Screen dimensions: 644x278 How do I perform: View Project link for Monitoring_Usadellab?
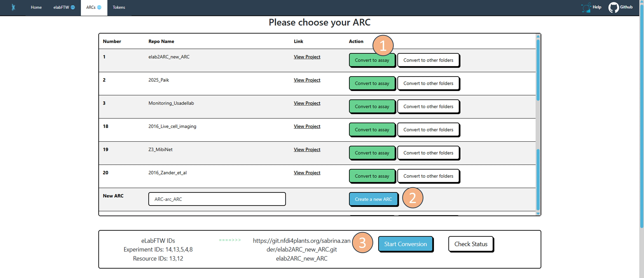(307, 103)
